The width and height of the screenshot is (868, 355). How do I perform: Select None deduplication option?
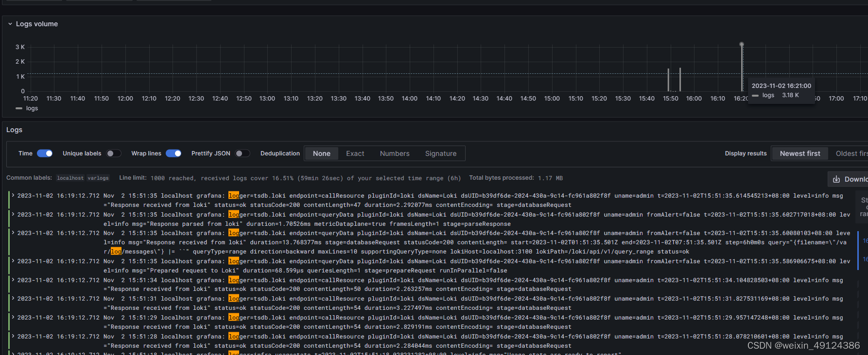pos(322,153)
